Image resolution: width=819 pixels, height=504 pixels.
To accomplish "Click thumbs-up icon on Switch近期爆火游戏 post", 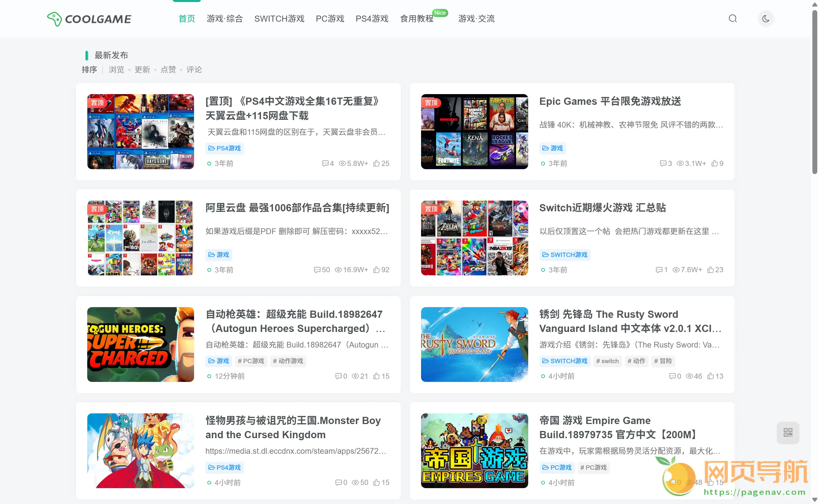I will pos(711,270).
